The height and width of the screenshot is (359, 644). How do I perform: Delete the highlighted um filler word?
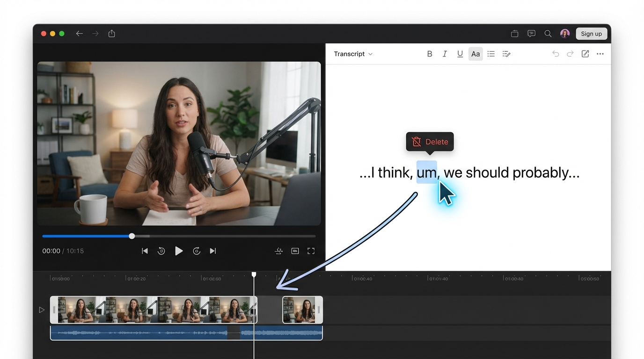pos(429,142)
